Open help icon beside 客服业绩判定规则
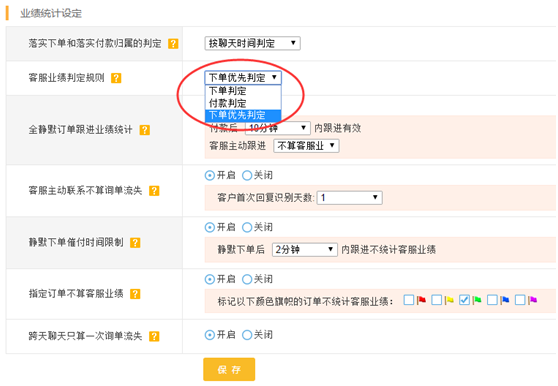Image resolution: width=558 pixels, height=386 pixels. (x=116, y=78)
